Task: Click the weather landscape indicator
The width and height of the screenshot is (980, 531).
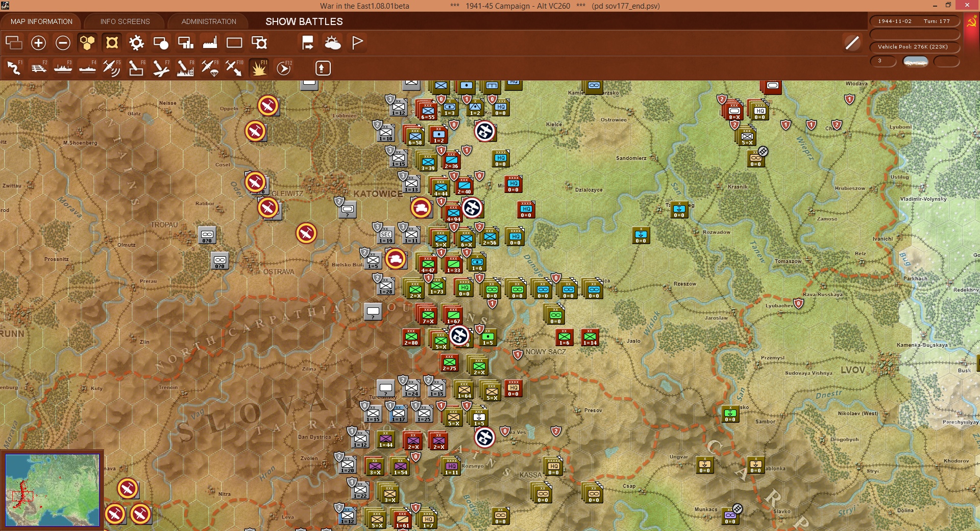Action: pyautogui.click(x=916, y=61)
